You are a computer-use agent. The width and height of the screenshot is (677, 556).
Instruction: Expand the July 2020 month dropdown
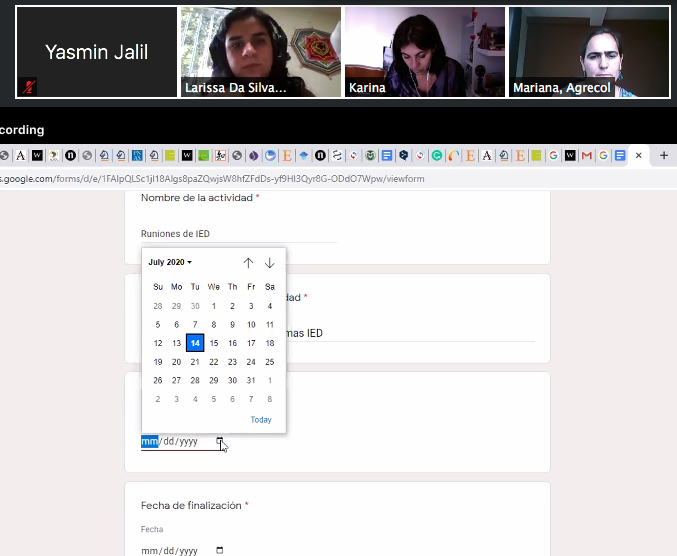[170, 262]
